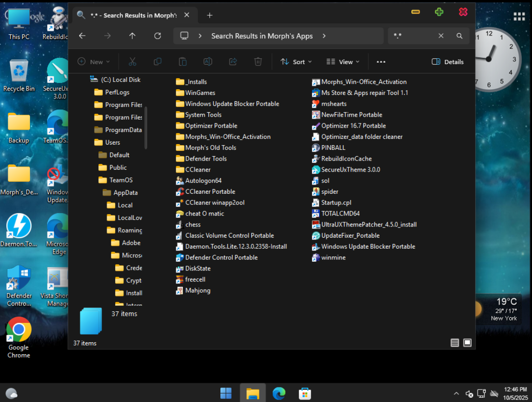Click the Up arrow navigation button
Viewport: 532px width, 402px height.
[x=132, y=36]
